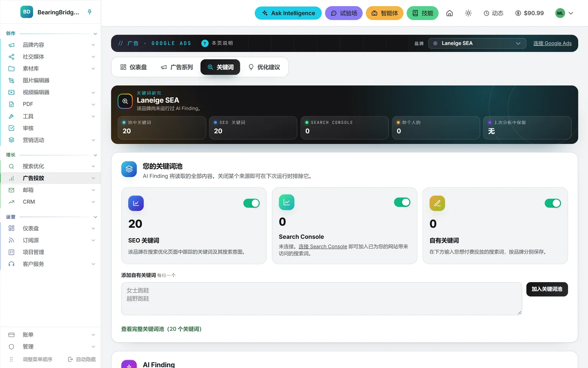The image size is (588, 368).
Task: Click the Laneige SEA keyword research magnifier icon
Action: click(125, 101)
